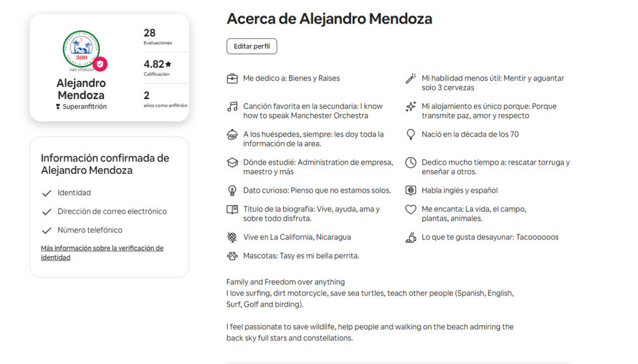Click the language icon beside Habla inglés y español

[410, 191]
